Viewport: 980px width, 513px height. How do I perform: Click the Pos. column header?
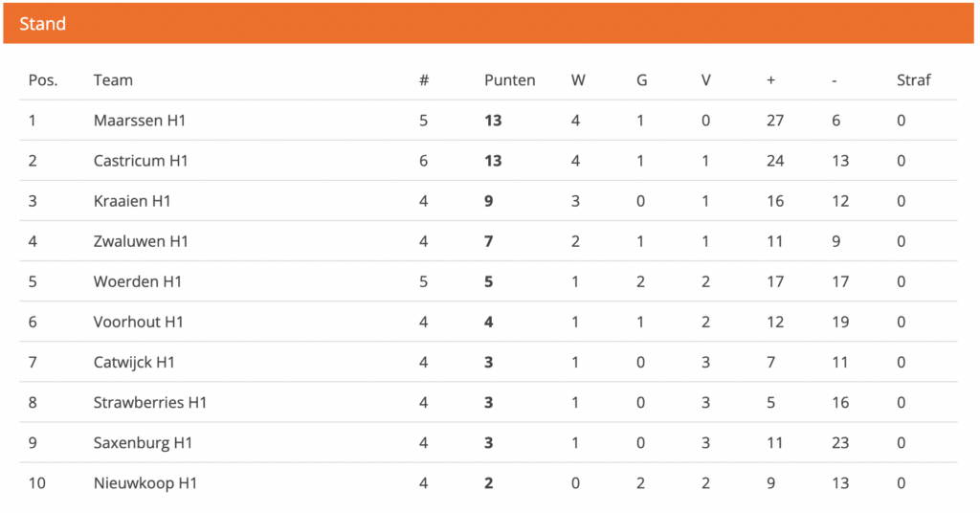point(42,80)
